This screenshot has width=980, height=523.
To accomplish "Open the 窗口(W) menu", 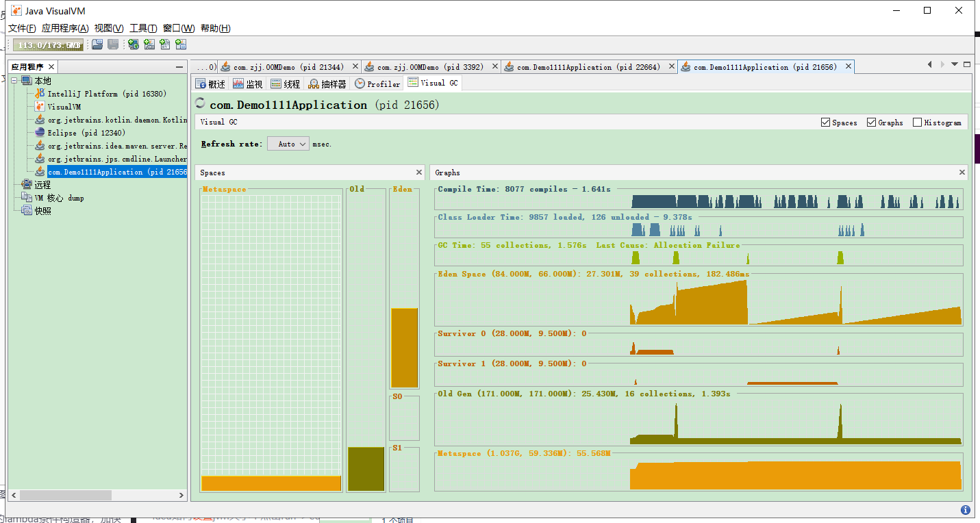I will coord(179,28).
